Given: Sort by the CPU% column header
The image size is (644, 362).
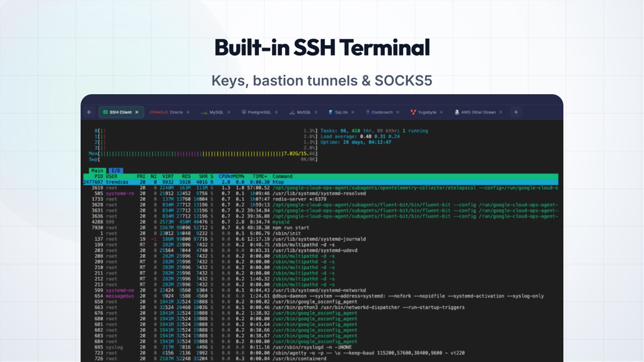Looking at the screenshot, I should pos(225,176).
